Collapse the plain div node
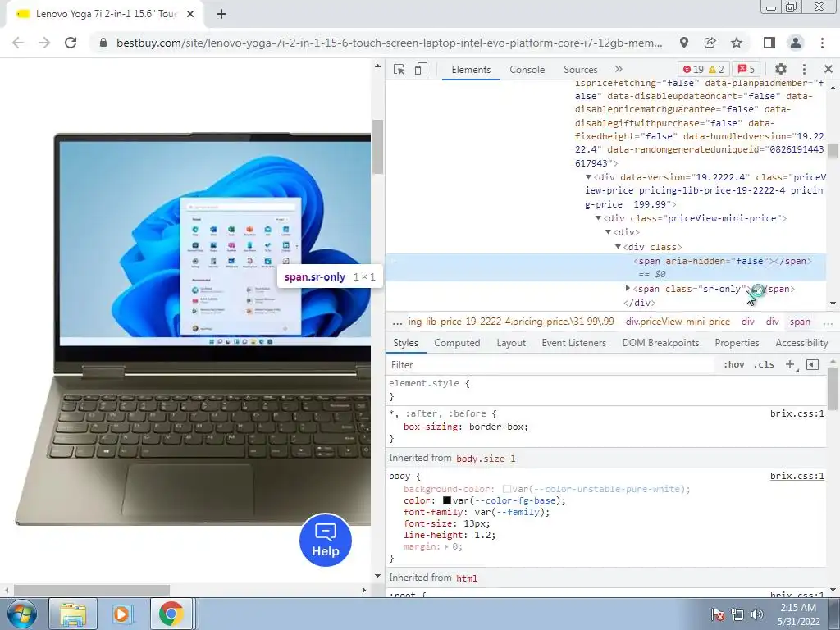This screenshot has height=630, width=840. pyautogui.click(x=608, y=232)
